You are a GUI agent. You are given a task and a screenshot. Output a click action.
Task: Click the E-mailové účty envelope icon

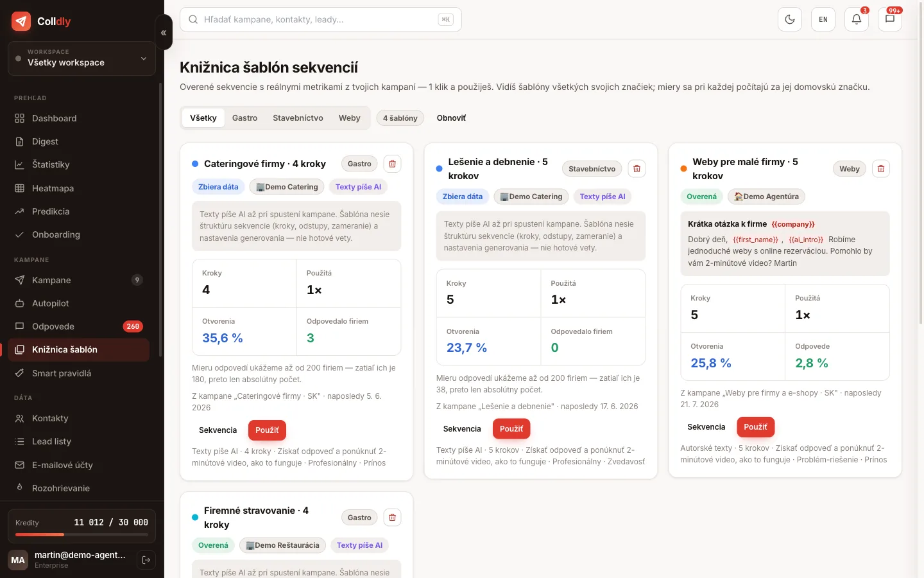19,465
